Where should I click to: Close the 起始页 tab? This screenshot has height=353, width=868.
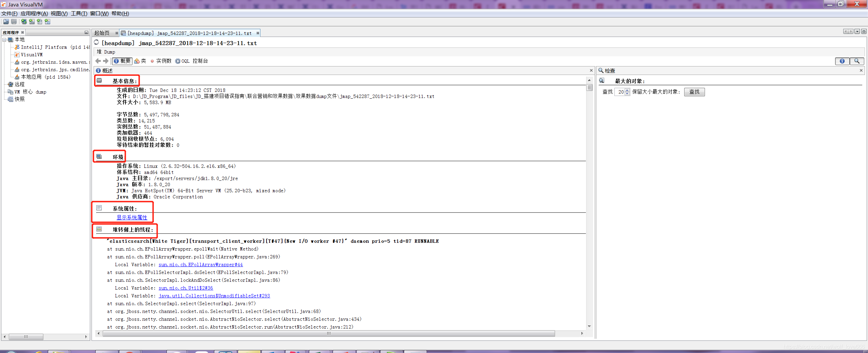tap(117, 33)
